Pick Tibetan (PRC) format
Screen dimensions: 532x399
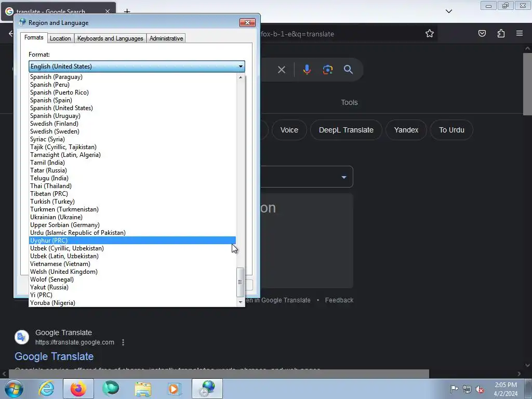132,194
